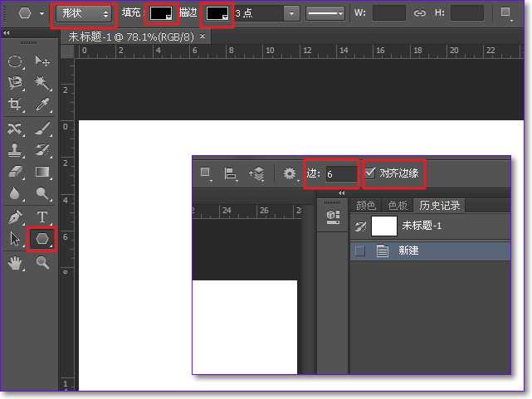Open the stroke line style dropdown
Image resolution: width=532 pixels, height=399 pixels.
(327, 13)
